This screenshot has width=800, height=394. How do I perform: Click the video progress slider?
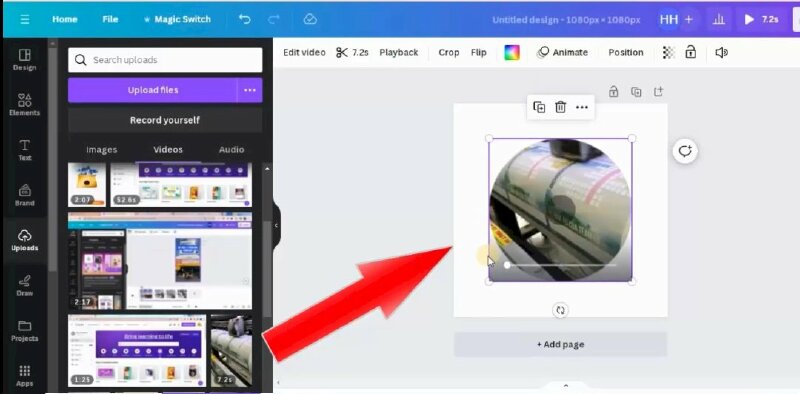561,265
